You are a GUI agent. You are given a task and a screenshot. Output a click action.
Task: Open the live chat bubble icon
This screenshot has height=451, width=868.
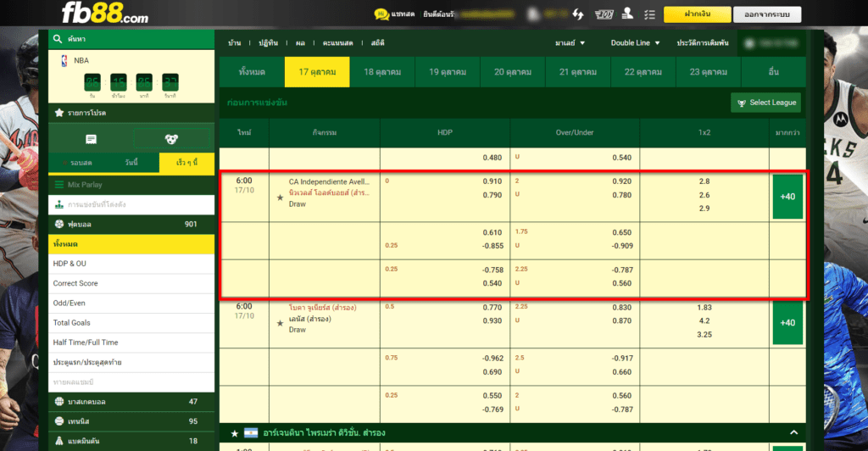[381, 14]
